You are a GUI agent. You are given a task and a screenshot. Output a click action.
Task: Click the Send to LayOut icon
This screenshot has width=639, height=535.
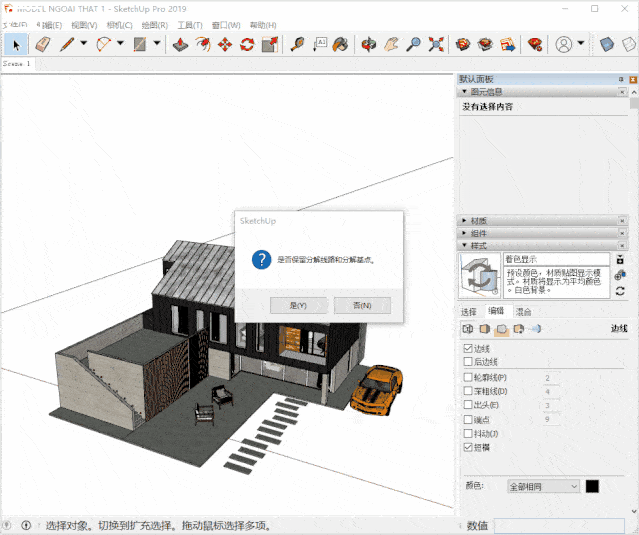[x=508, y=44]
